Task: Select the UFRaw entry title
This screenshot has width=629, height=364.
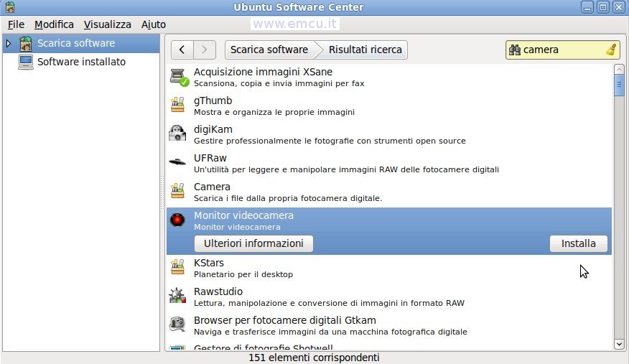Action: click(210, 158)
